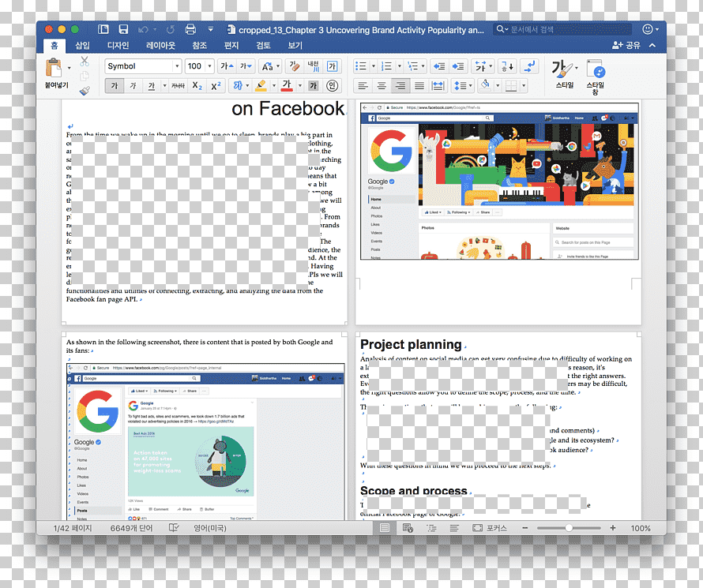The width and height of the screenshot is (703, 588).
Task: Open the borders dropdown arrow
Action: tap(524, 85)
